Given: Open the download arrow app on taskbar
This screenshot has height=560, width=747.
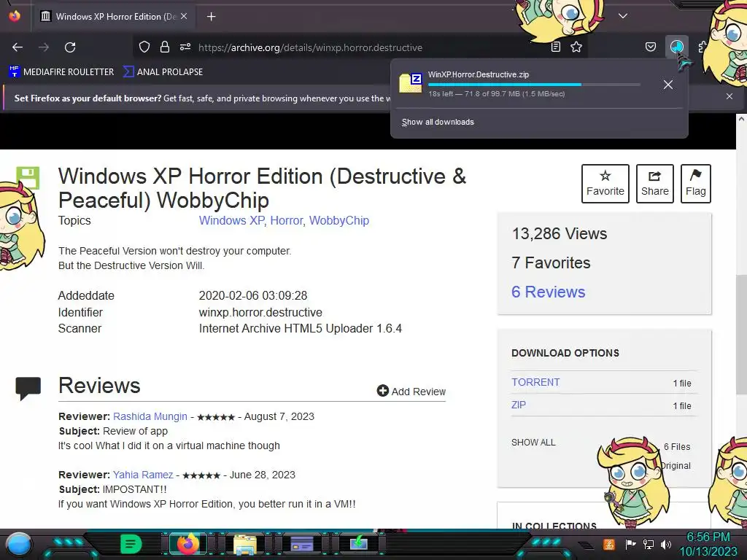Looking at the screenshot, I should (359, 543).
